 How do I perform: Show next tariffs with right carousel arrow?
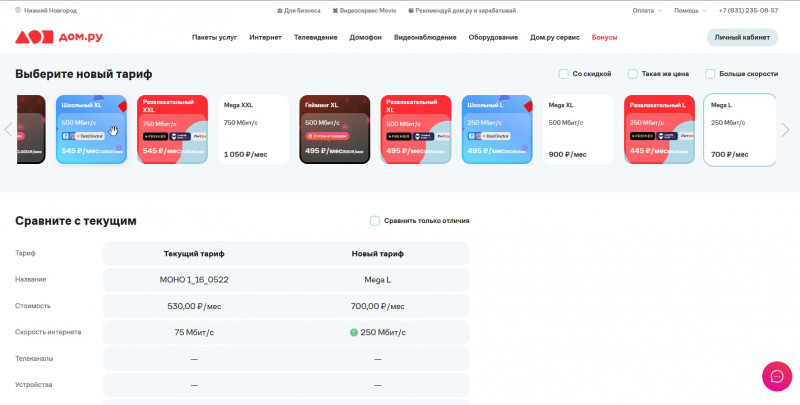(x=785, y=130)
